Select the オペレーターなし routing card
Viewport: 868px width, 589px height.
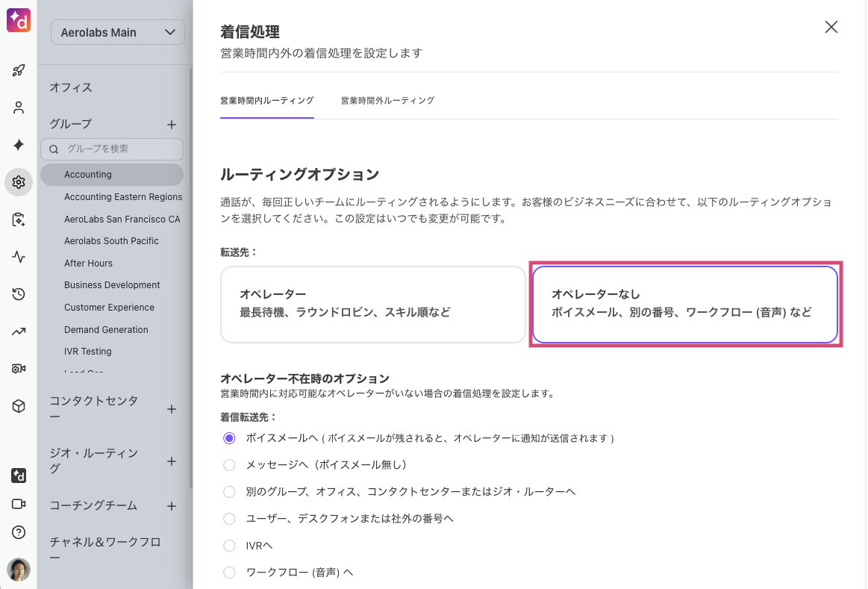pyautogui.click(x=684, y=304)
